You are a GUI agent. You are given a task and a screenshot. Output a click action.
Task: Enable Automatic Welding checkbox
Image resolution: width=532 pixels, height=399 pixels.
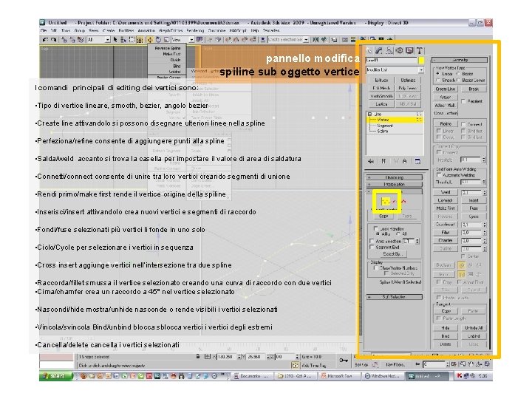coord(439,175)
